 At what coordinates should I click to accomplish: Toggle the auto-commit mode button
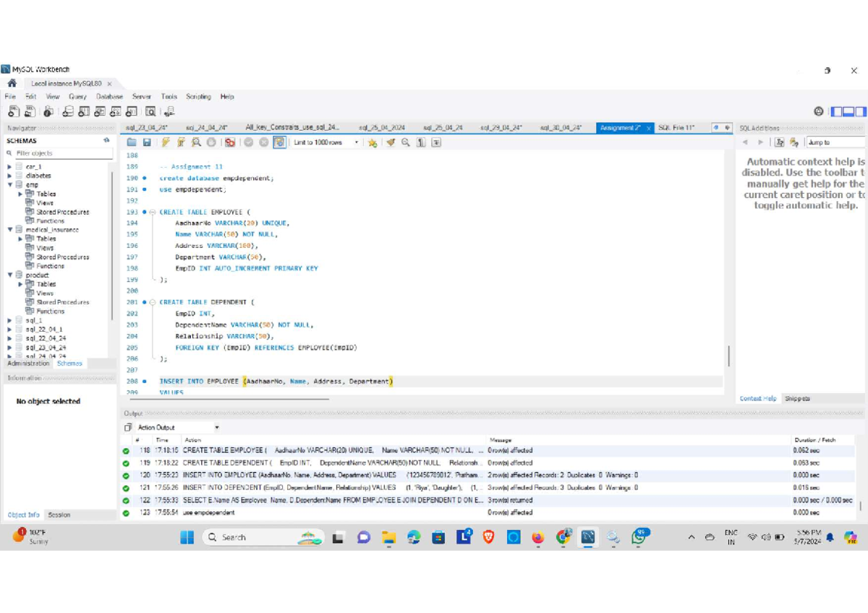tap(279, 142)
